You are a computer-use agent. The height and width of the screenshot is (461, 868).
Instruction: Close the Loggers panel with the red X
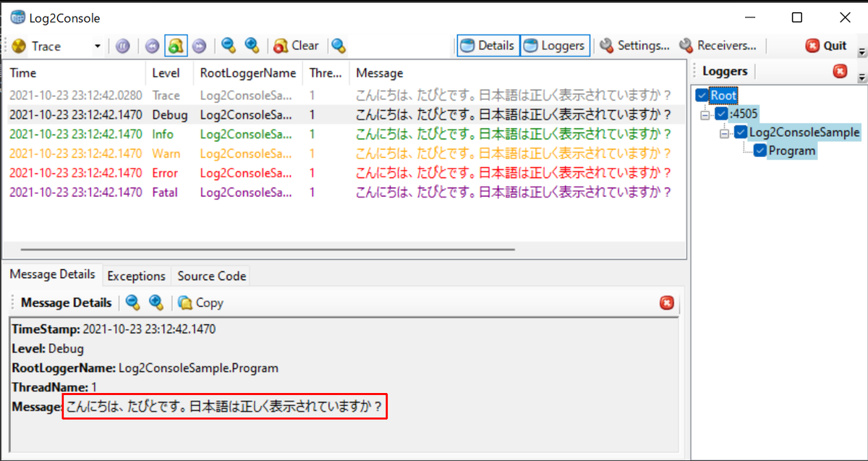coord(839,71)
